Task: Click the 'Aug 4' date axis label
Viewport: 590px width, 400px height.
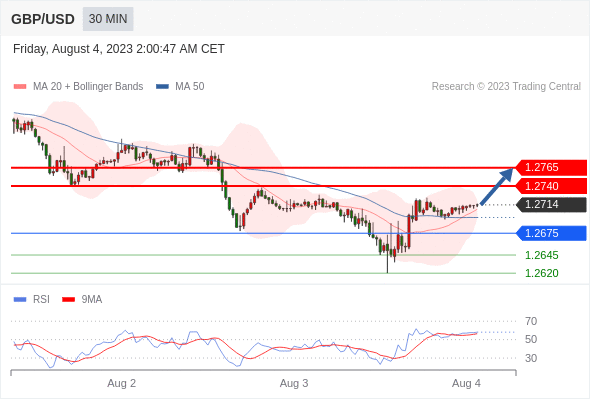Action: click(x=466, y=383)
